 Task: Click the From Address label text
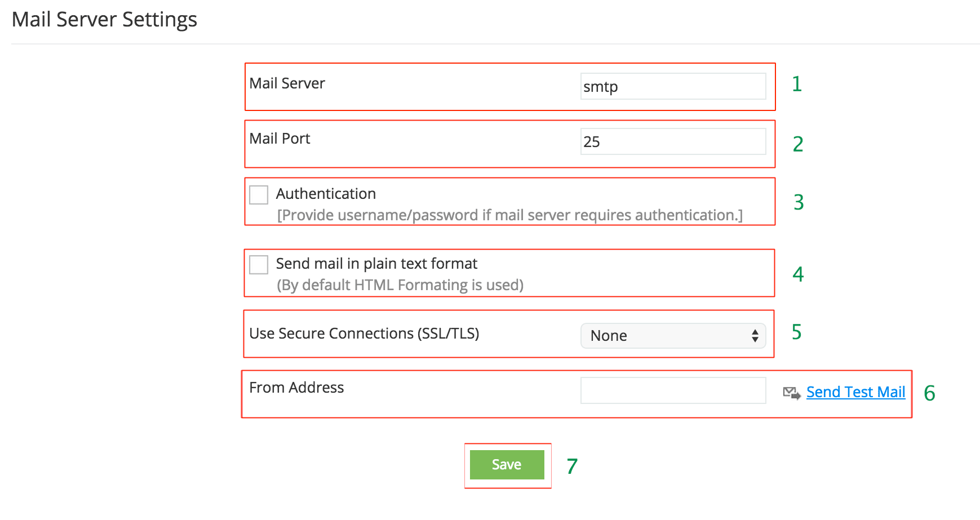296,388
